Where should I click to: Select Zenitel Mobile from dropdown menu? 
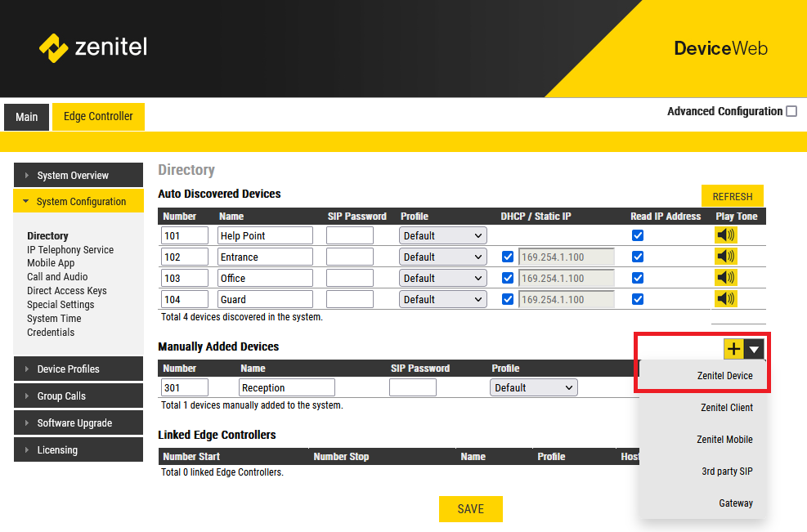point(724,440)
